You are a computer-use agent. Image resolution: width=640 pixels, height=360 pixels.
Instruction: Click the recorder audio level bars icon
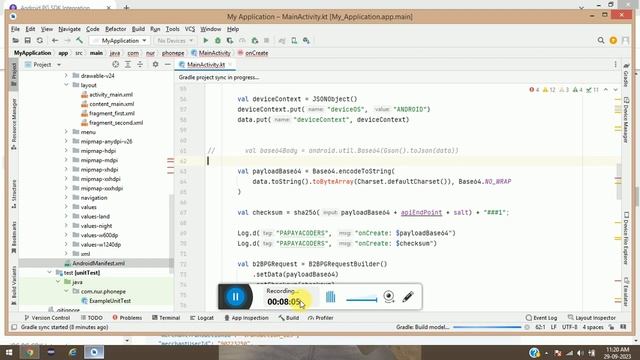(x=331, y=297)
